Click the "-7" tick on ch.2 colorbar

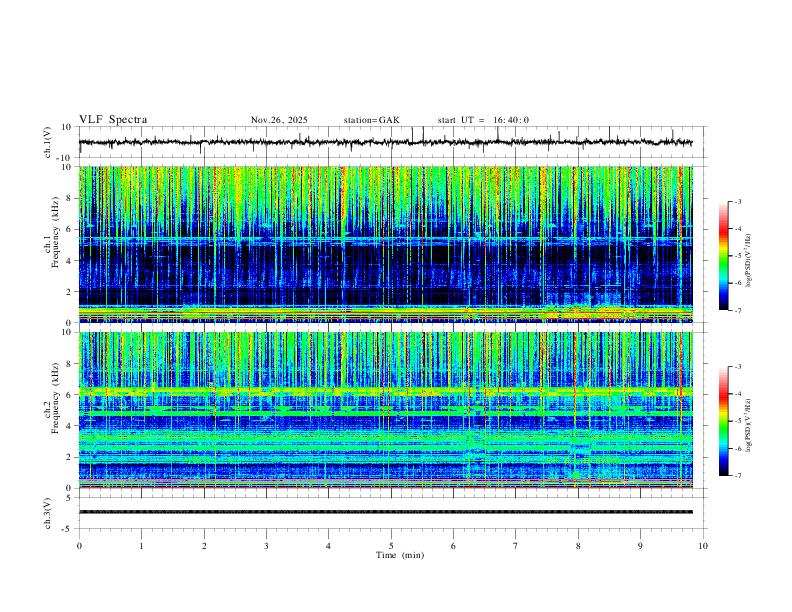(738, 476)
